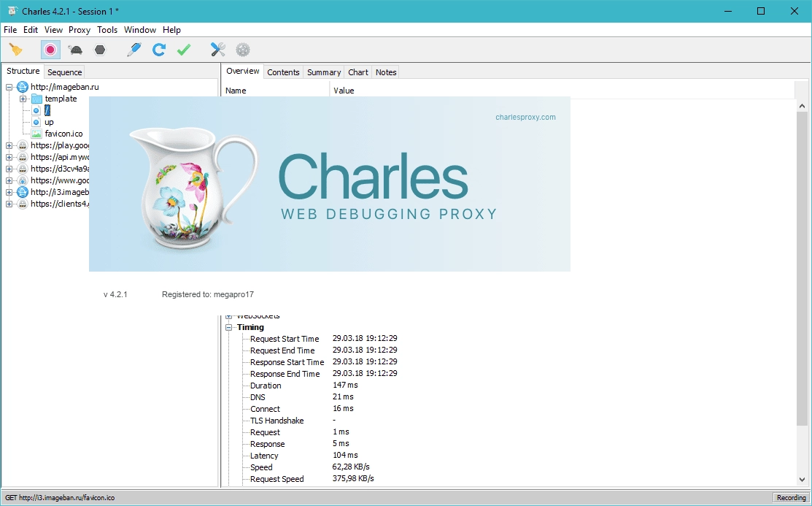Validate the selection with green checkmark icon

pyautogui.click(x=184, y=50)
